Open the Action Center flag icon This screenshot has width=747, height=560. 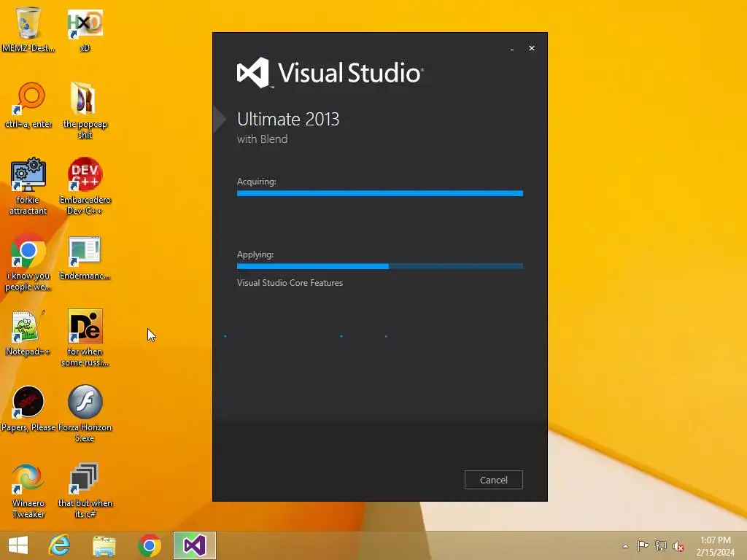point(643,545)
